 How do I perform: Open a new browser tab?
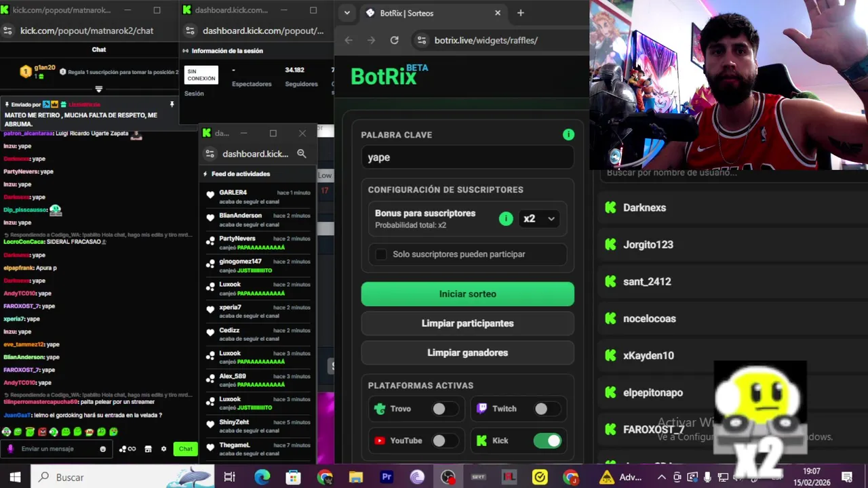point(521,13)
